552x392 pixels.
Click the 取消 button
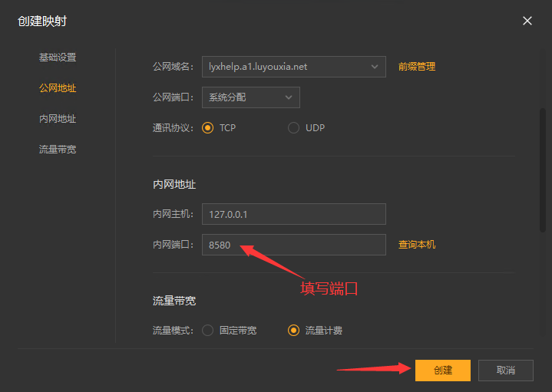505,371
